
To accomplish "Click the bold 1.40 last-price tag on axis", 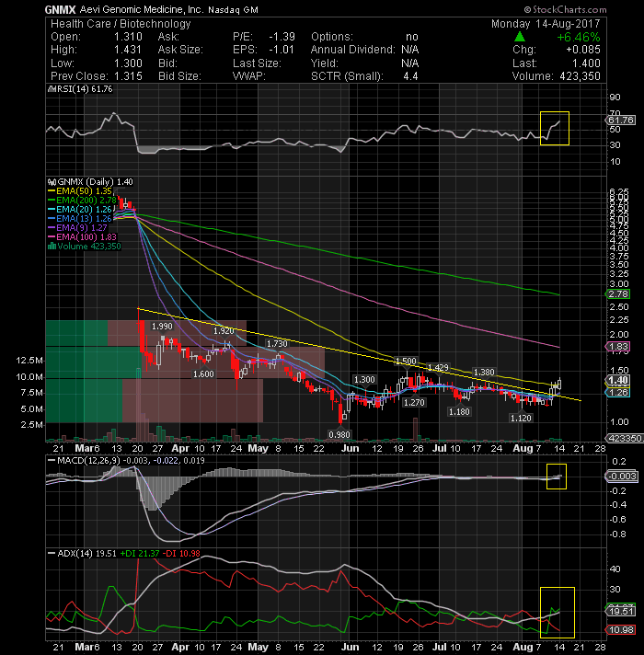I will tap(618, 380).
